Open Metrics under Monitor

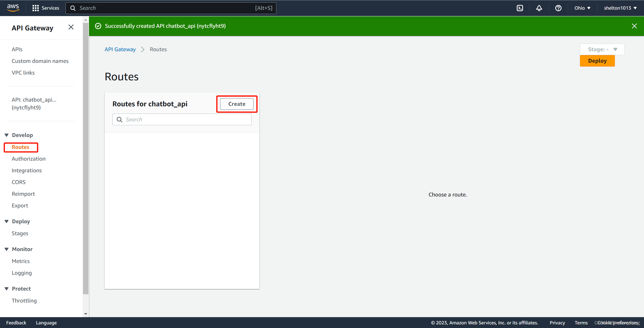(21, 261)
